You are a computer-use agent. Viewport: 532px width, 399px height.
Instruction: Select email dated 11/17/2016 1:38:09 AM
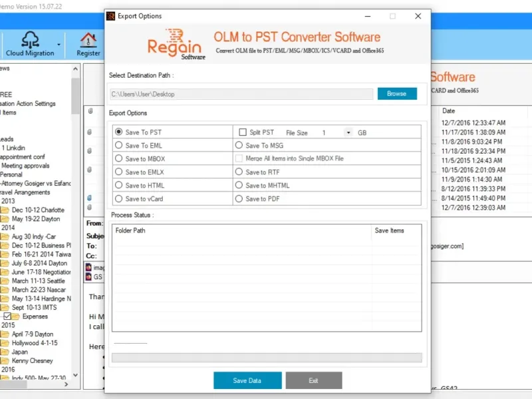point(473,132)
